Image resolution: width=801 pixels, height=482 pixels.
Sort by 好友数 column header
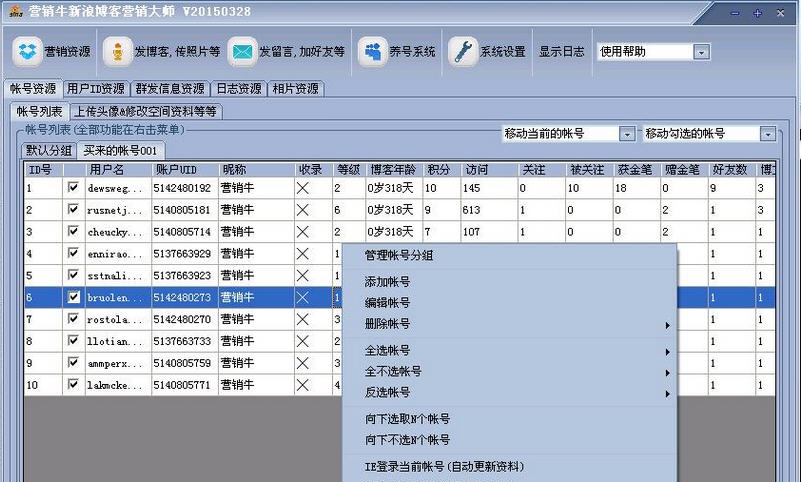pos(731,170)
